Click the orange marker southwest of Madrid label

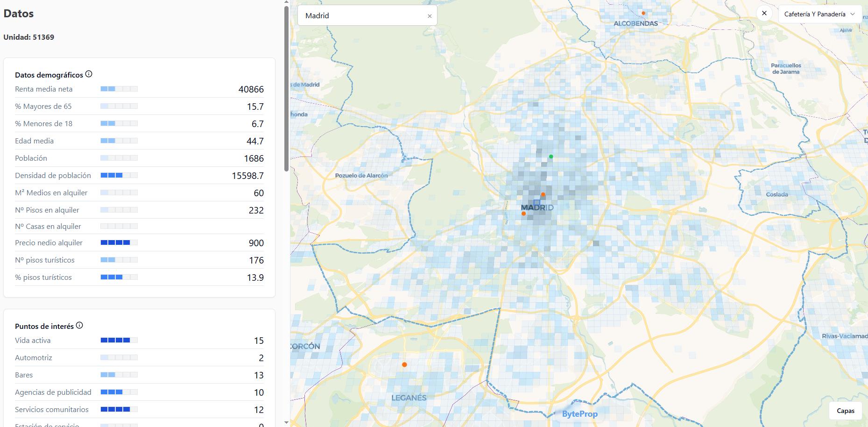point(523,213)
